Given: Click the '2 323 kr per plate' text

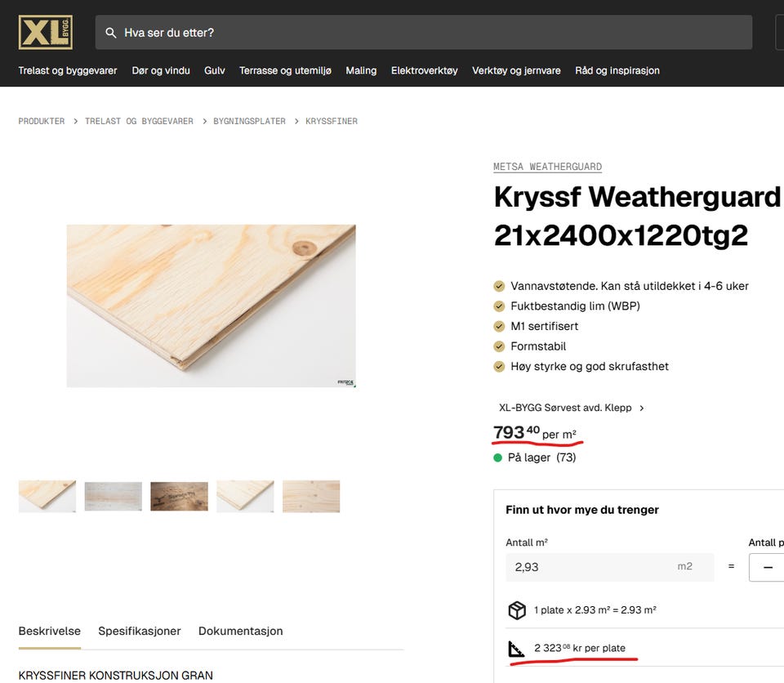Looking at the screenshot, I should 580,648.
